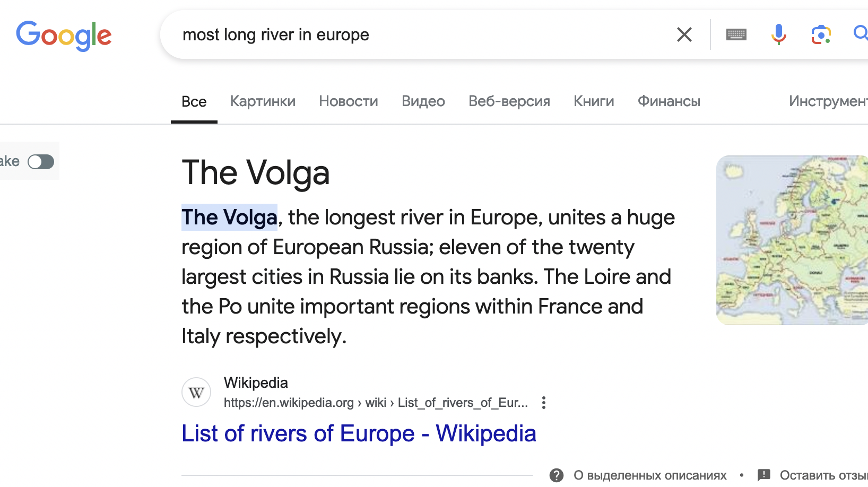Screen dimensions: 868x487
Task: Click the magnifier search icon
Action: point(861,34)
